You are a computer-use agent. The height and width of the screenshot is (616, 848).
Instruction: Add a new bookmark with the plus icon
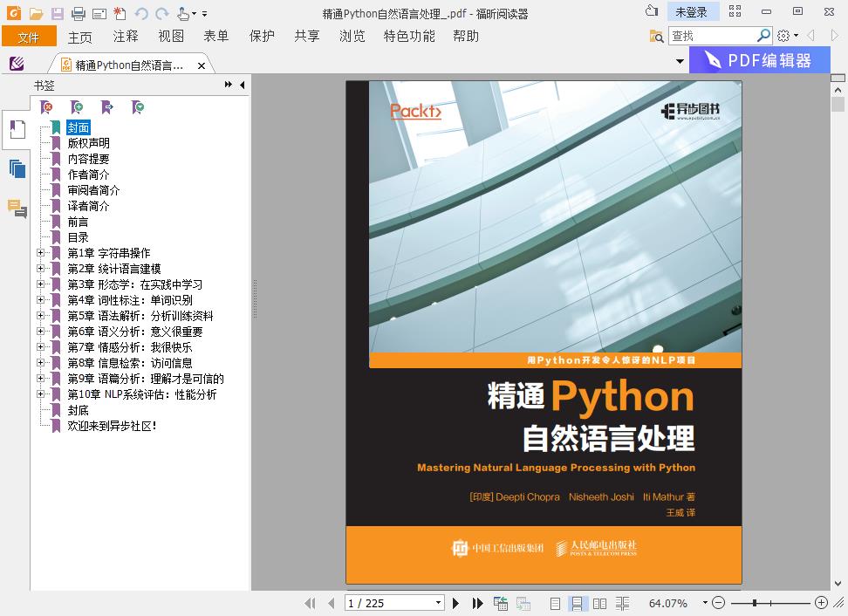pyautogui.click(x=77, y=107)
